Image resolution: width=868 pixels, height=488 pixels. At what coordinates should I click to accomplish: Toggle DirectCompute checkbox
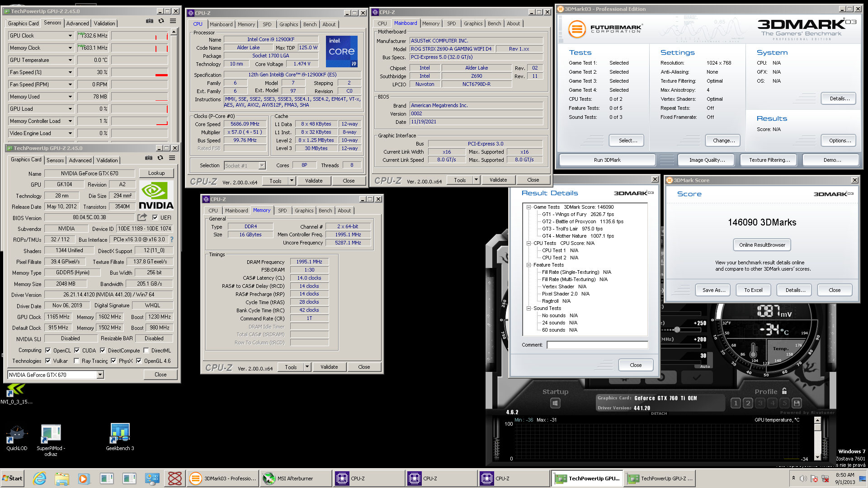coord(103,350)
